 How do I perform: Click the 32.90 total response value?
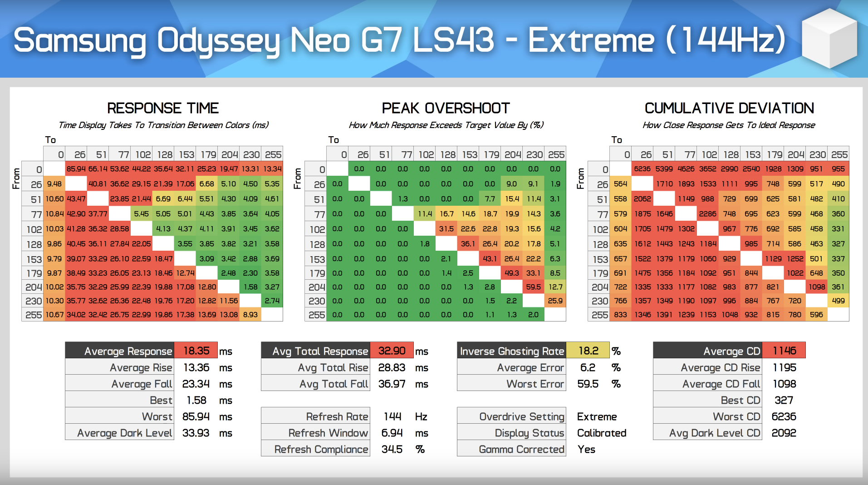coord(392,351)
